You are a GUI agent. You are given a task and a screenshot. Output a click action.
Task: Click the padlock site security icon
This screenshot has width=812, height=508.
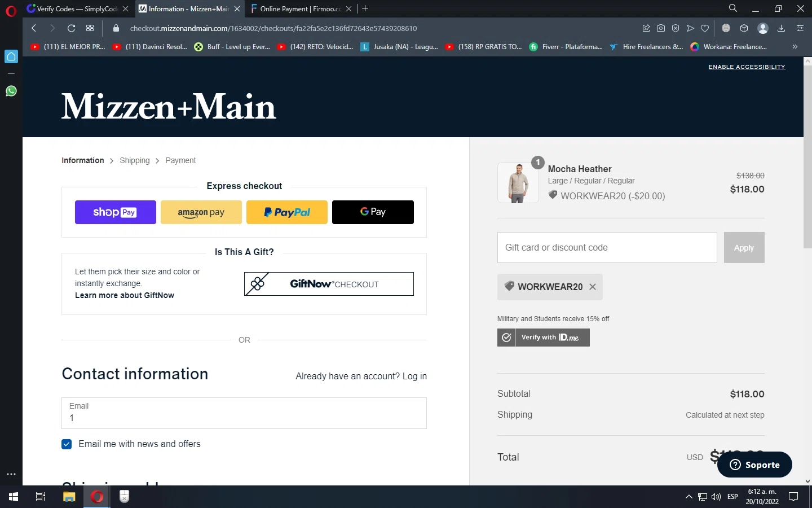(x=116, y=28)
